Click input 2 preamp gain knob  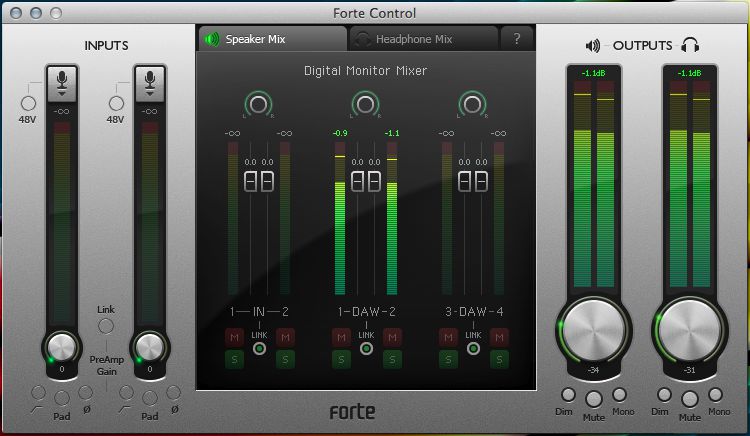[150, 347]
